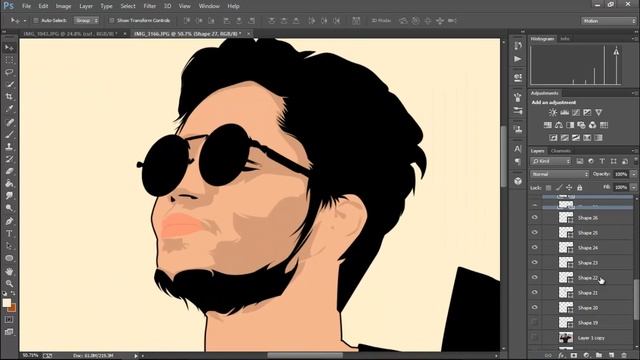The image size is (640, 360).
Task: Select the Hand tool
Action: point(9,271)
